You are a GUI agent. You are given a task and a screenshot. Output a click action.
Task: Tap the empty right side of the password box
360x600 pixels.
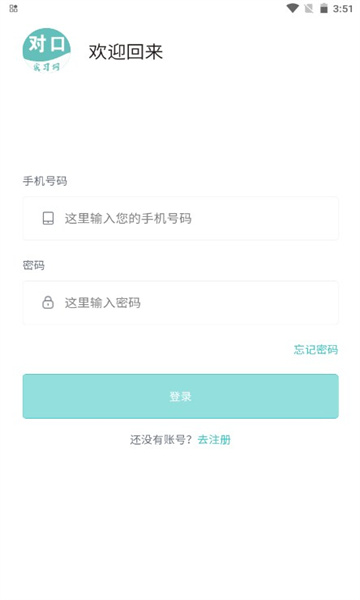pyautogui.click(x=245, y=303)
